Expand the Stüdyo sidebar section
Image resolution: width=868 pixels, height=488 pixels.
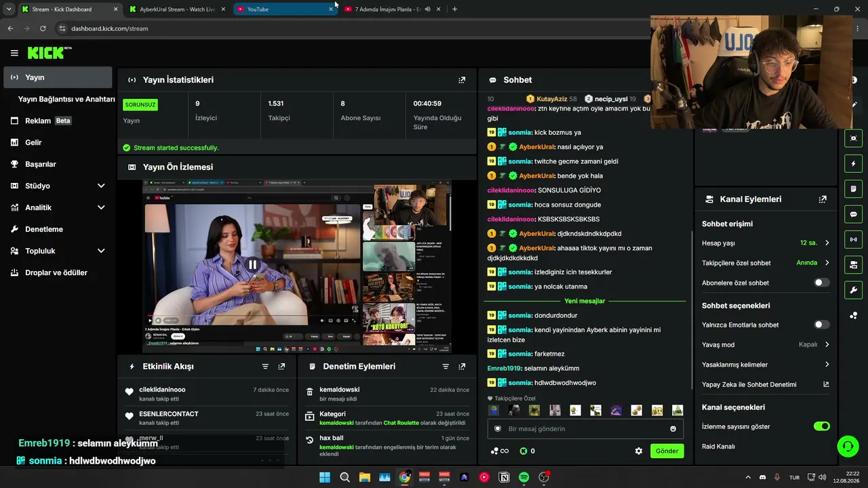coord(101,186)
